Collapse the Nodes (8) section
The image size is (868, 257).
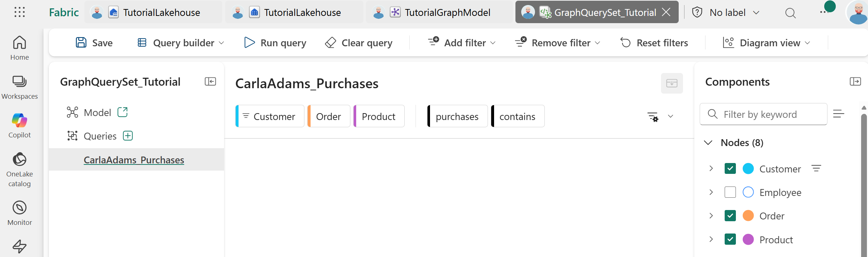tap(708, 143)
